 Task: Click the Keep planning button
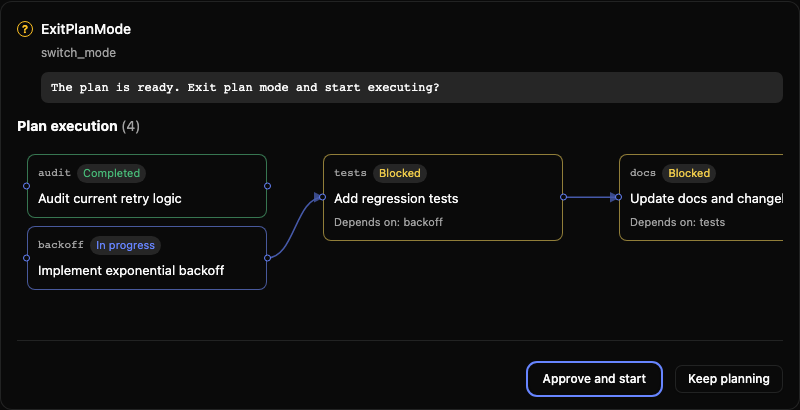[x=729, y=379]
